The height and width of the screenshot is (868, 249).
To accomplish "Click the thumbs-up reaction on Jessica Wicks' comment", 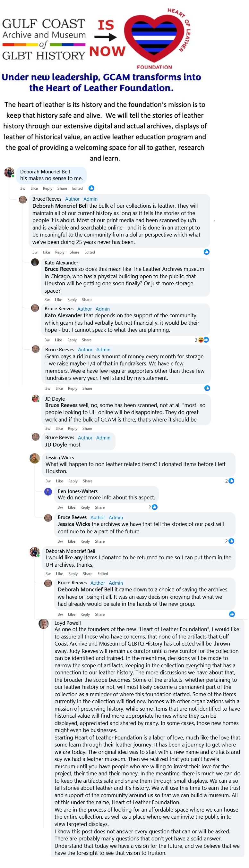I will 231,481.
